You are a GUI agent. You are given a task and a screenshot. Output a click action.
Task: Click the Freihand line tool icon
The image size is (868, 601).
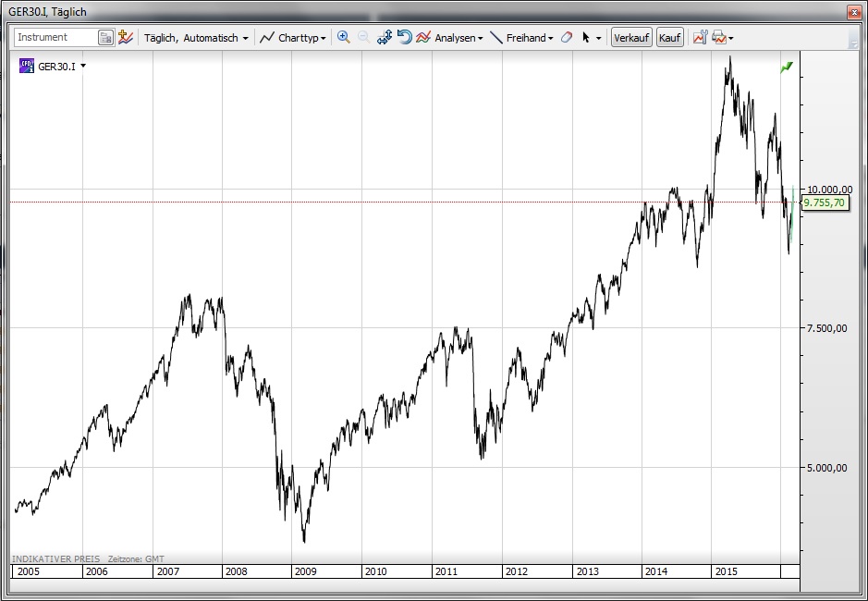click(496, 38)
